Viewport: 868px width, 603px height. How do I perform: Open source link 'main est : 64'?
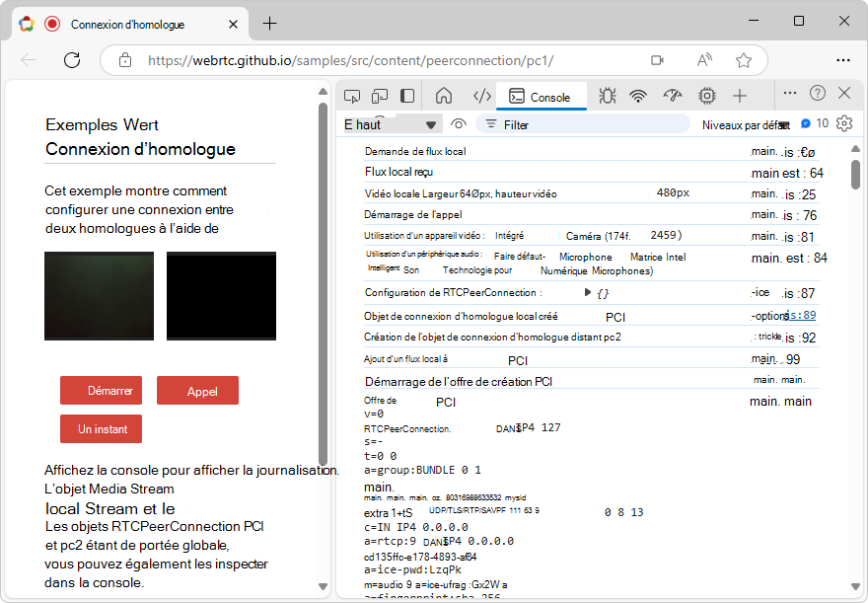(787, 173)
